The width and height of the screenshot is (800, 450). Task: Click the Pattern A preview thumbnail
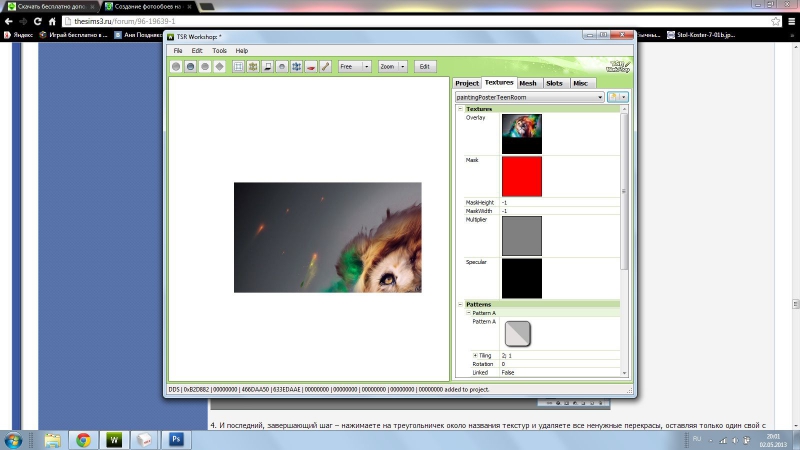(x=517, y=334)
